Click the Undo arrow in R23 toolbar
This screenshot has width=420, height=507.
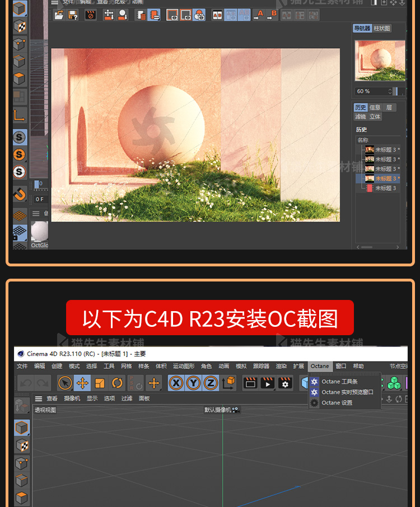[26, 383]
